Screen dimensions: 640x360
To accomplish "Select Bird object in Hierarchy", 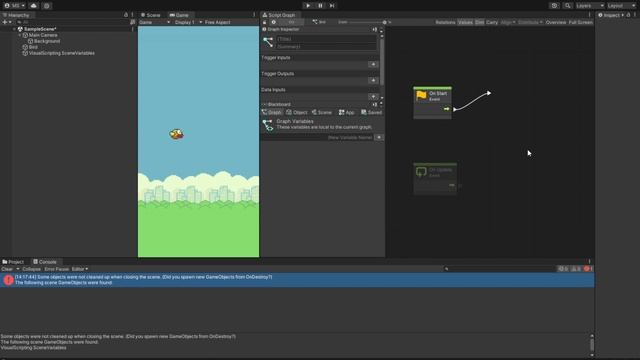I will click(33, 47).
